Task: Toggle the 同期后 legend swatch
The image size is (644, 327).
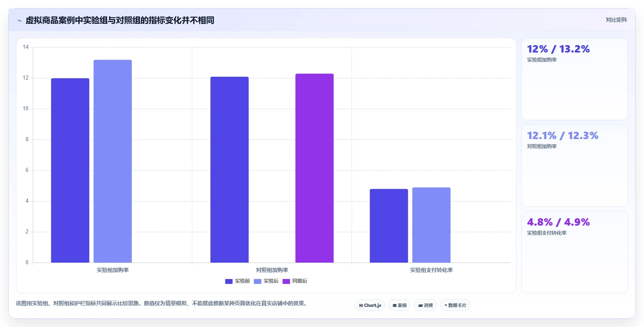Action: (286, 281)
